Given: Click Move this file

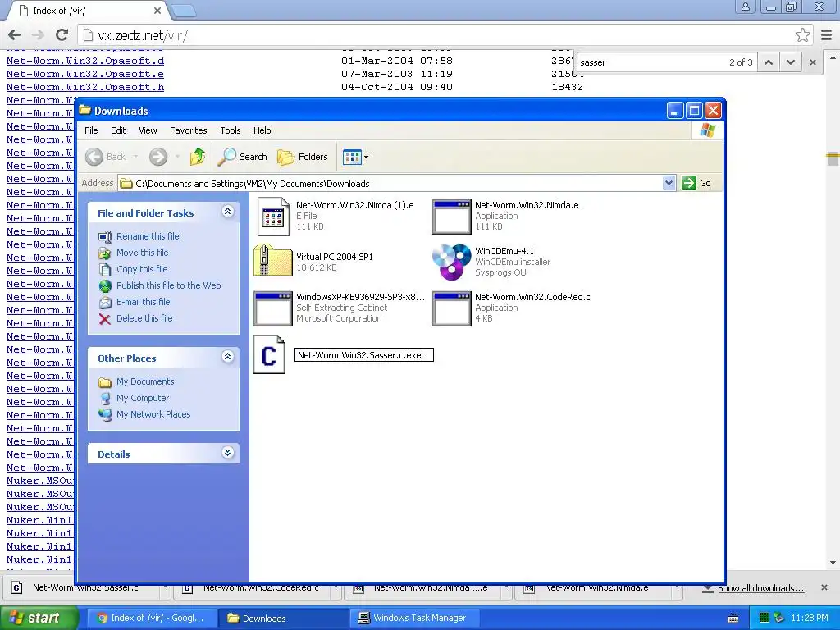Looking at the screenshot, I should [x=143, y=253].
